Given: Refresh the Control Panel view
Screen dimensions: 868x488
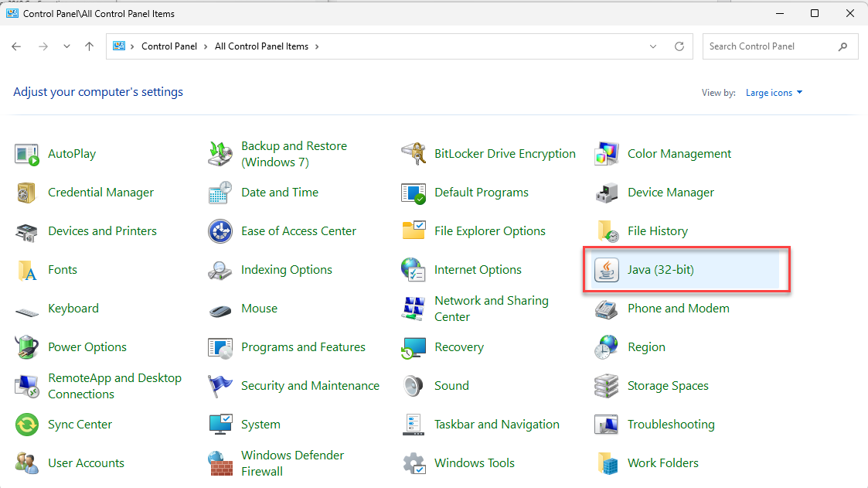Looking at the screenshot, I should click(679, 46).
